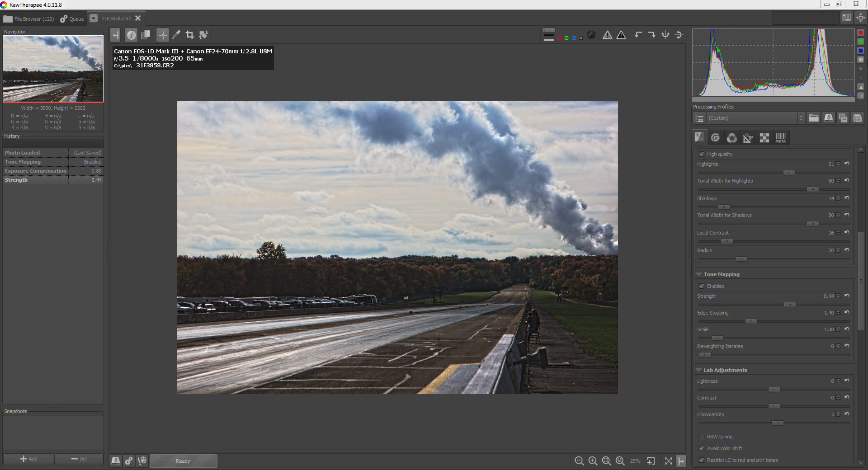Rotate the image left
This screenshot has height=470, width=868.
coord(638,35)
